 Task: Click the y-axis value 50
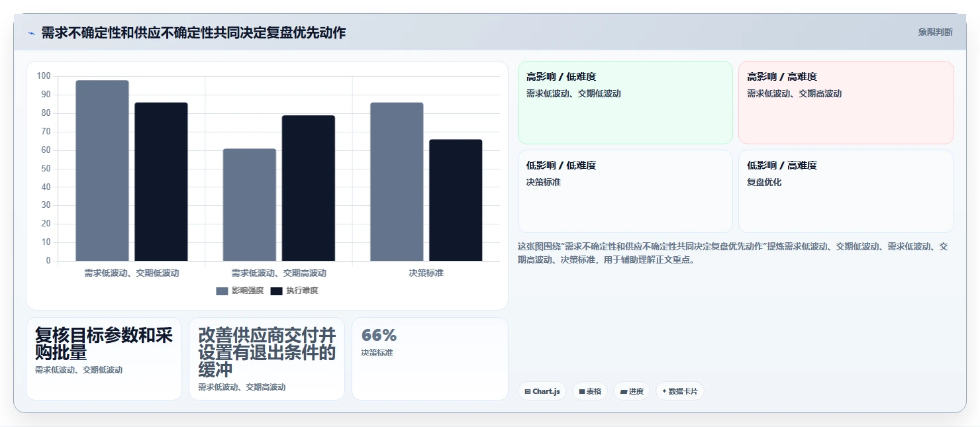(x=46, y=168)
